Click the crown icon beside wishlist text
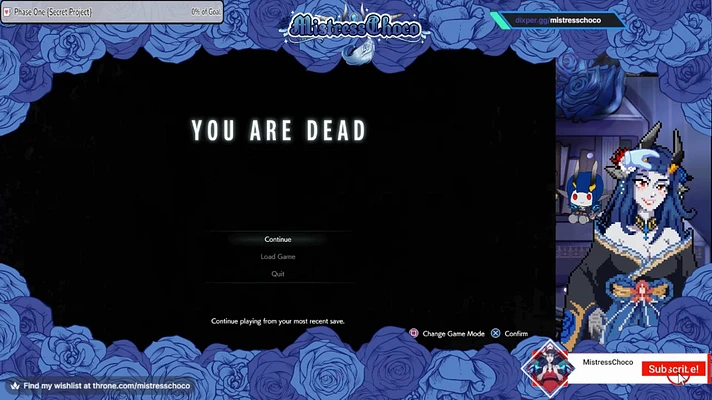Viewport: 712px width, 400px height. 15,386
